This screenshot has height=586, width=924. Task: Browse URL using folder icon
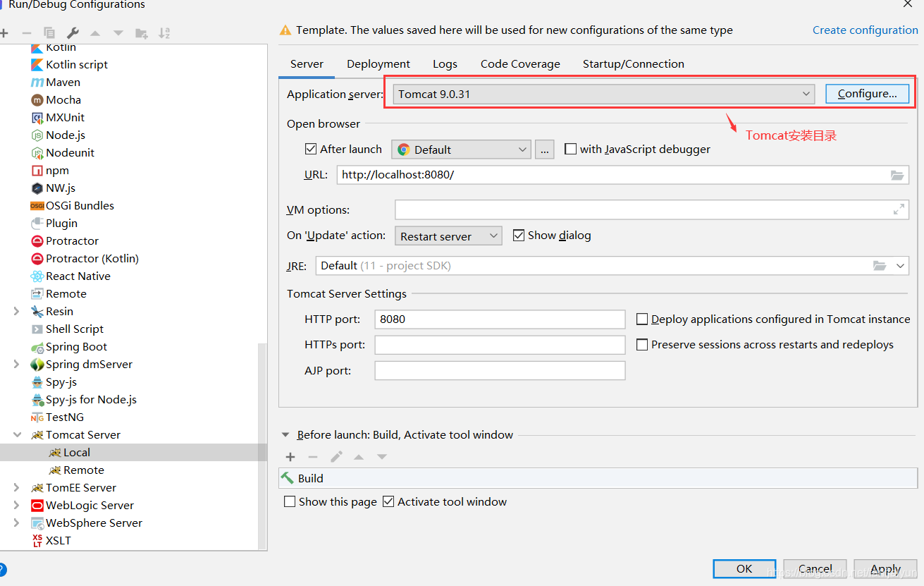[897, 175]
